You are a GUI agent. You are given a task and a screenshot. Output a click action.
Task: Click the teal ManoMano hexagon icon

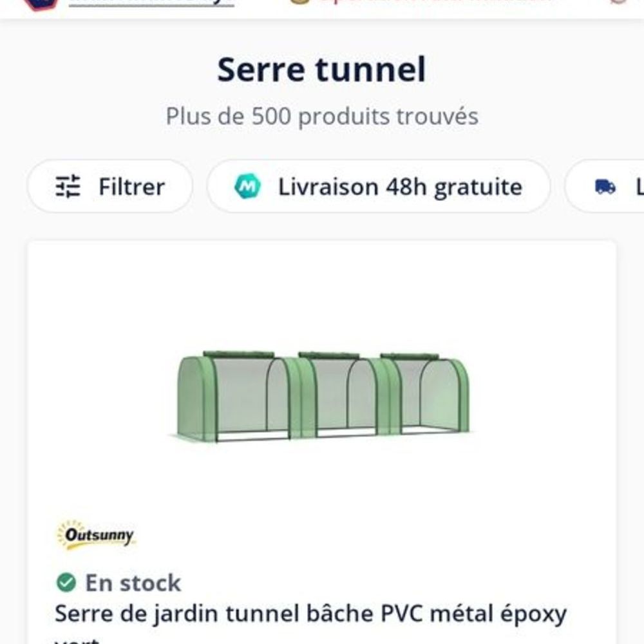(x=247, y=187)
